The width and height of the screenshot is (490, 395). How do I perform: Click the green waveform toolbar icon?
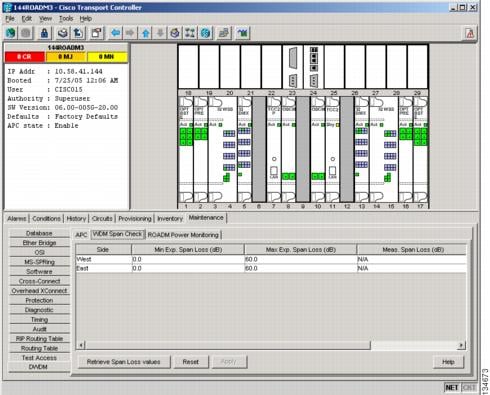pos(243,33)
